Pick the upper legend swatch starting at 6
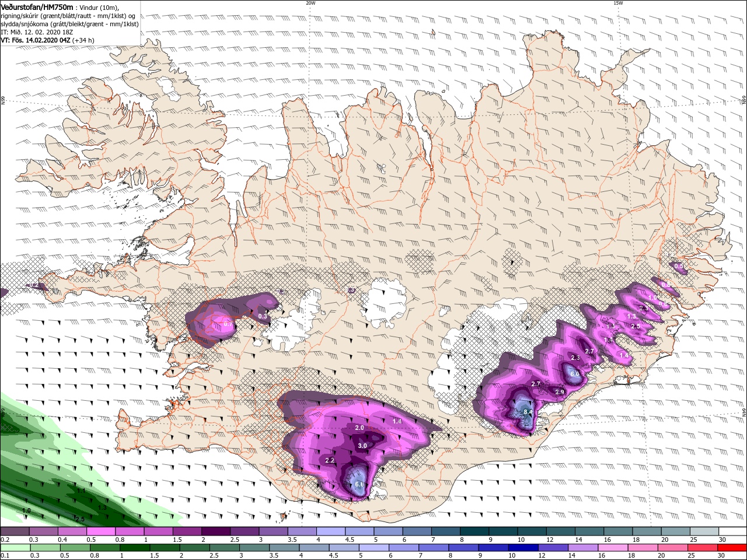747x560 pixels. [417, 531]
